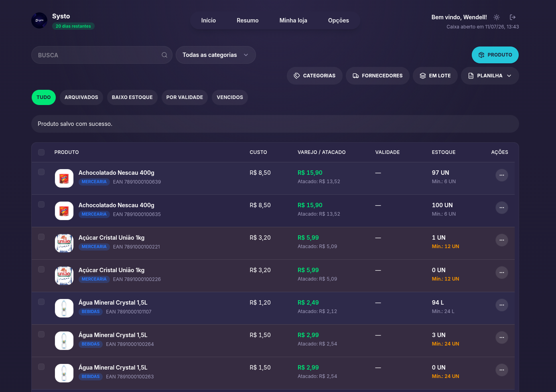Click the Estoque column header

coord(444,152)
